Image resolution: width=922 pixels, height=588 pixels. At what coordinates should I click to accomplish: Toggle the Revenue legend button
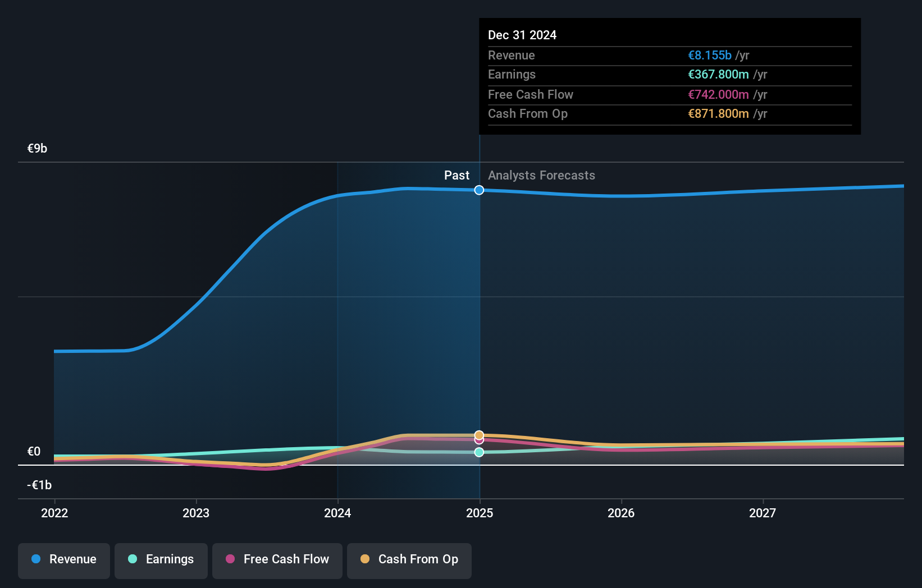tap(64, 561)
